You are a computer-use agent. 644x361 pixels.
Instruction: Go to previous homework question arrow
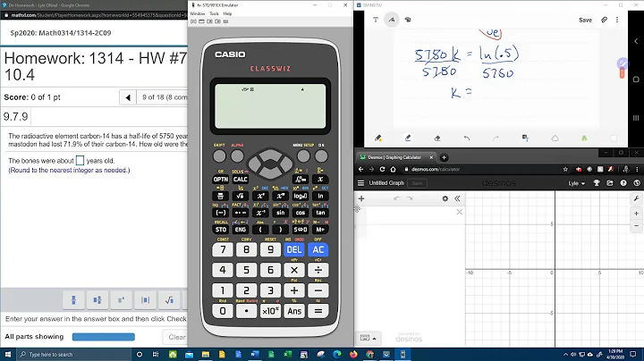(x=128, y=97)
